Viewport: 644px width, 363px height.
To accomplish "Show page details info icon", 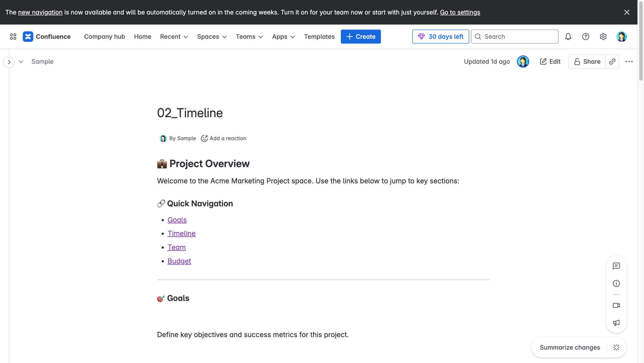I will 616,284.
